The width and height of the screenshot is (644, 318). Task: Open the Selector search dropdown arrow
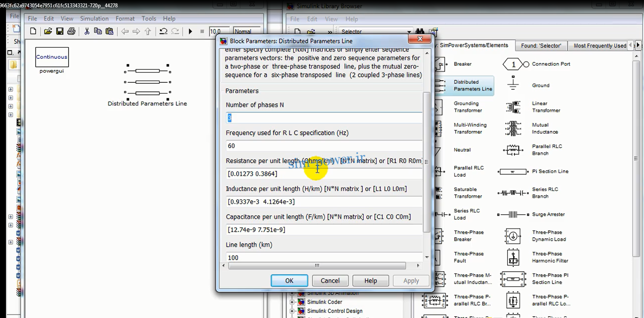409,32
